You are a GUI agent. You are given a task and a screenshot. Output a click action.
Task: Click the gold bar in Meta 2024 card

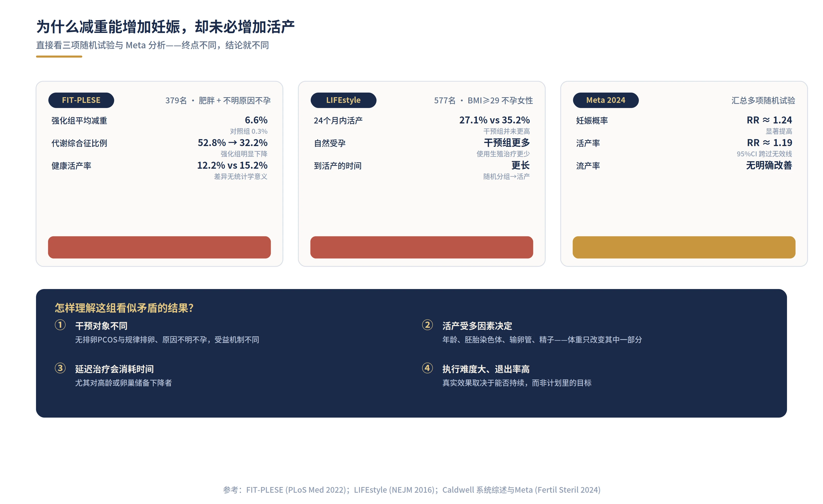pyautogui.click(x=684, y=247)
